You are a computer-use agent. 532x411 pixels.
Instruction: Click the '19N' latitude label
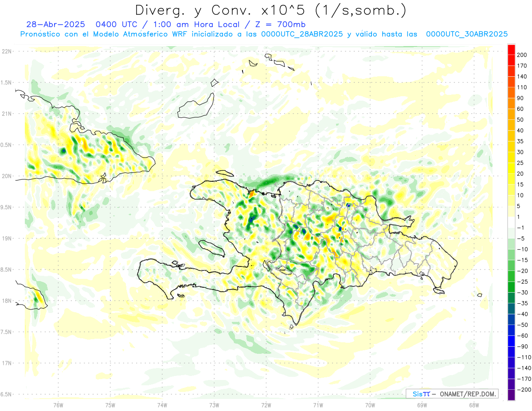(6, 238)
